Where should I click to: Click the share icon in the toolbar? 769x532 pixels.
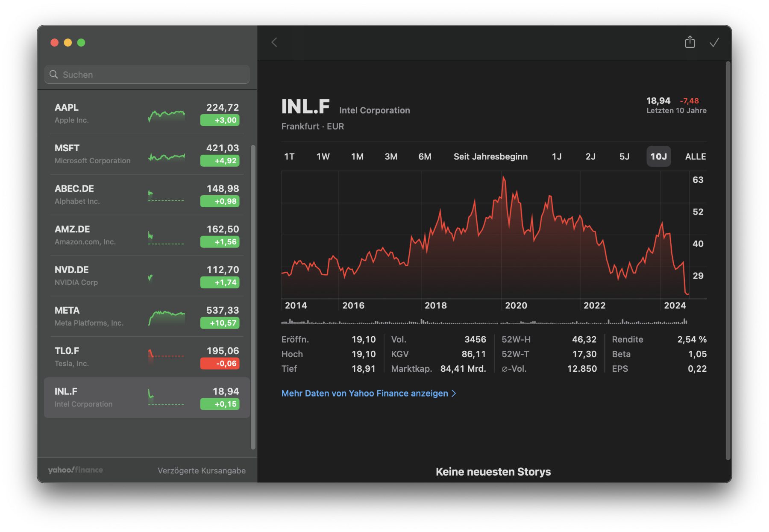click(690, 42)
